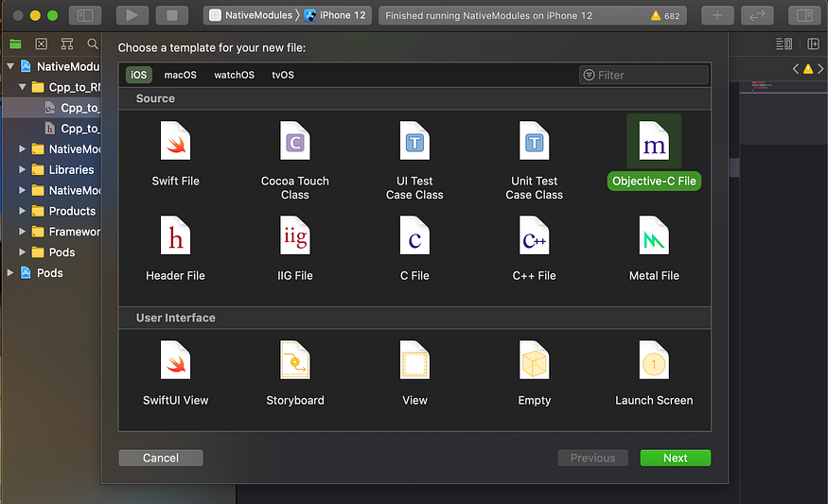Switch to the watchOS platform tab

234,75
